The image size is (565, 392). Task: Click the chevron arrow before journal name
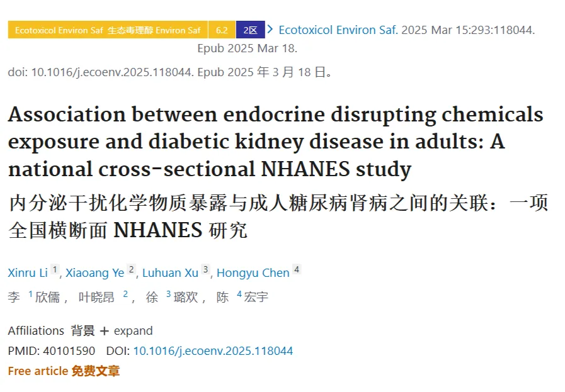(x=270, y=30)
